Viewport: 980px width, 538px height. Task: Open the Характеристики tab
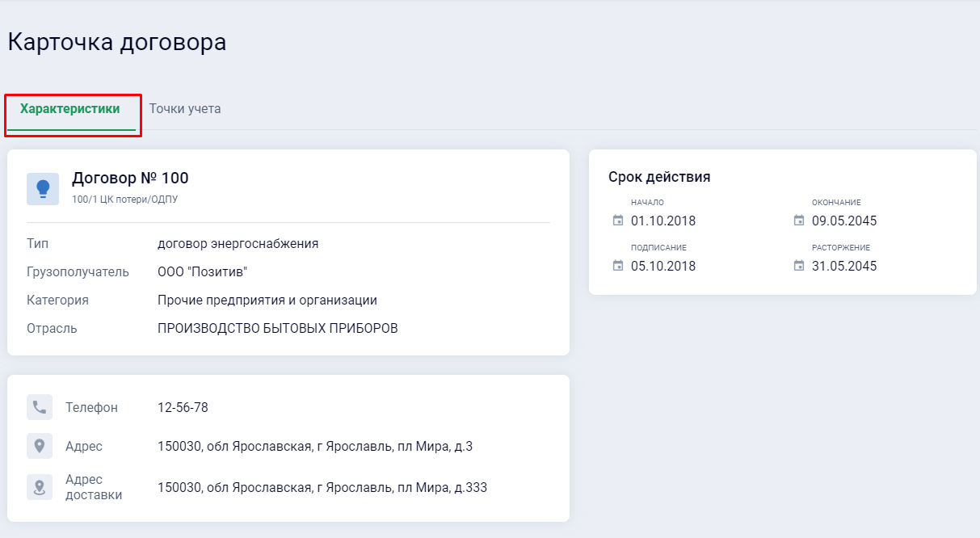point(70,109)
